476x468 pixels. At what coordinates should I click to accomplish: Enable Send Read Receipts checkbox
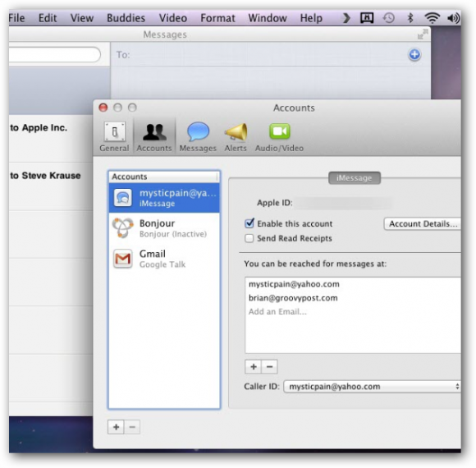tap(249, 238)
